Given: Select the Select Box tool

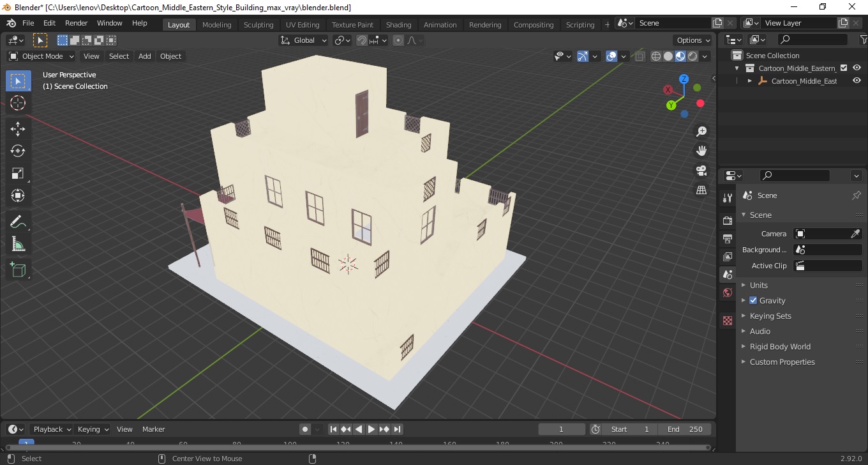Looking at the screenshot, I should pos(18,81).
